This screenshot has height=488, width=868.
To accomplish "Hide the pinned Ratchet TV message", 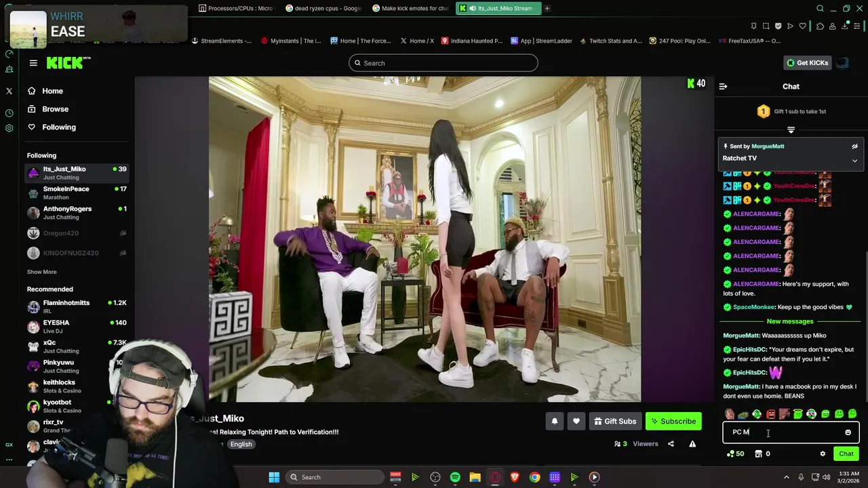I will click(854, 146).
